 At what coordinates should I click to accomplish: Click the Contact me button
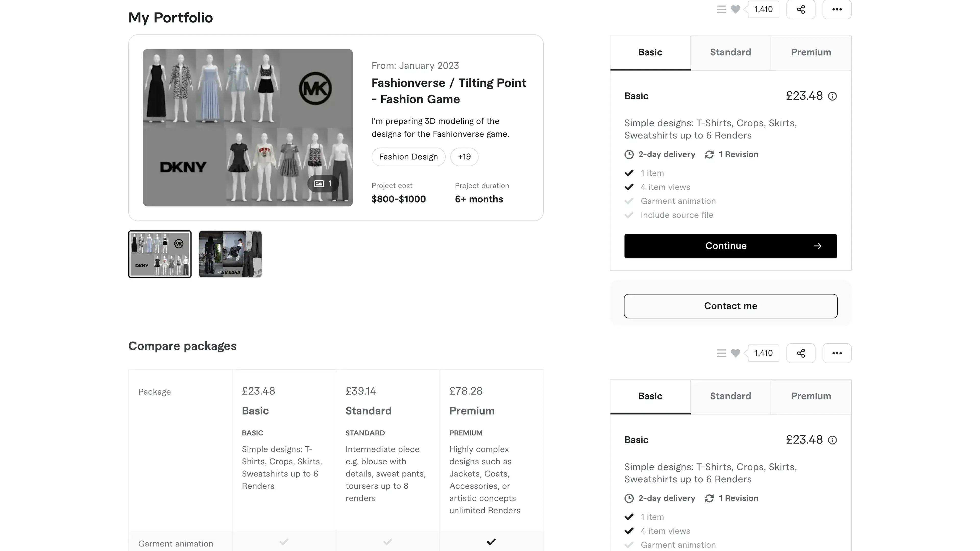730,306
